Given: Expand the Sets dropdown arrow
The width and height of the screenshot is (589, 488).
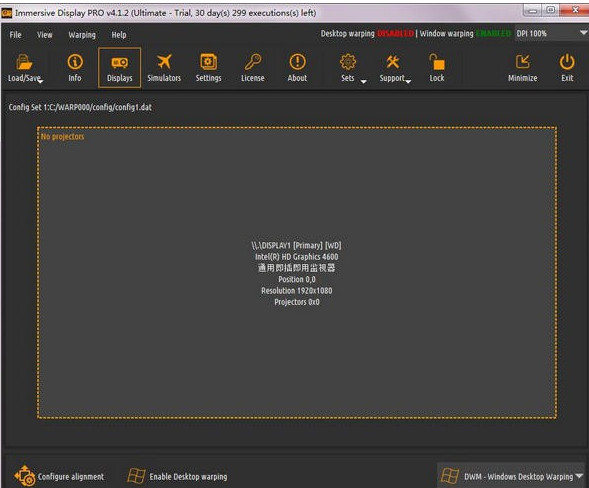Looking at the screenshot, I should click(364, 82).
